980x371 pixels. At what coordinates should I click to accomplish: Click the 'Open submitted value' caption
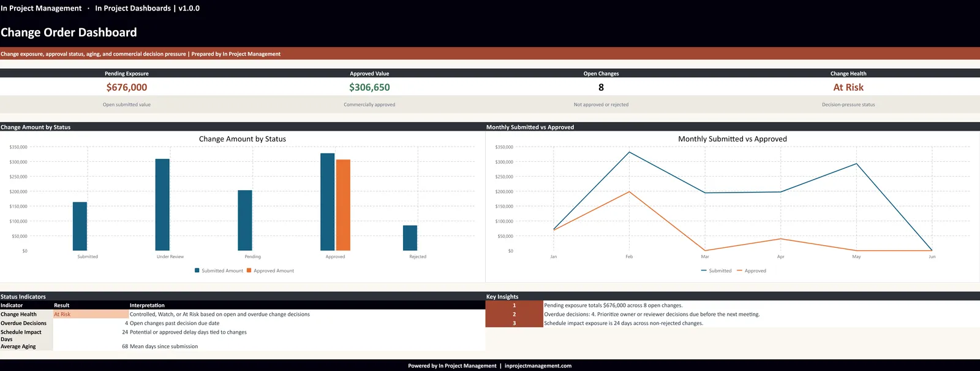pos(127,105)
